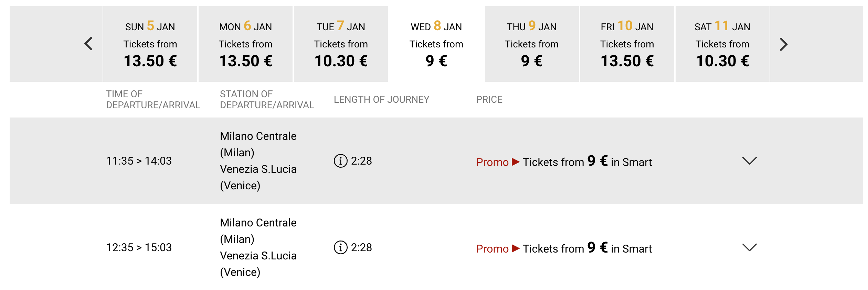Go to next week of dates
This screenshot has width=868, height=290.
coord(783,44)
